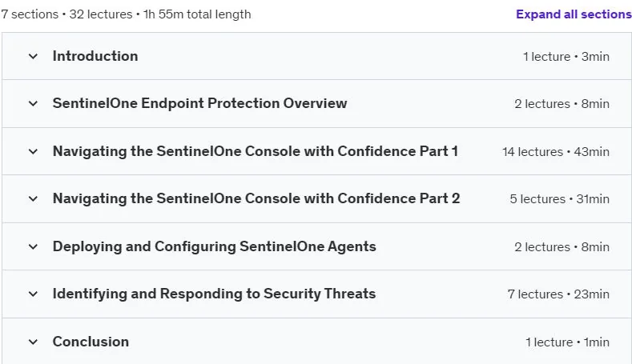This screenshot has height=364, width=632.
Task: Click the 14 lectures • 43min label
Action: tap(555, 152)
